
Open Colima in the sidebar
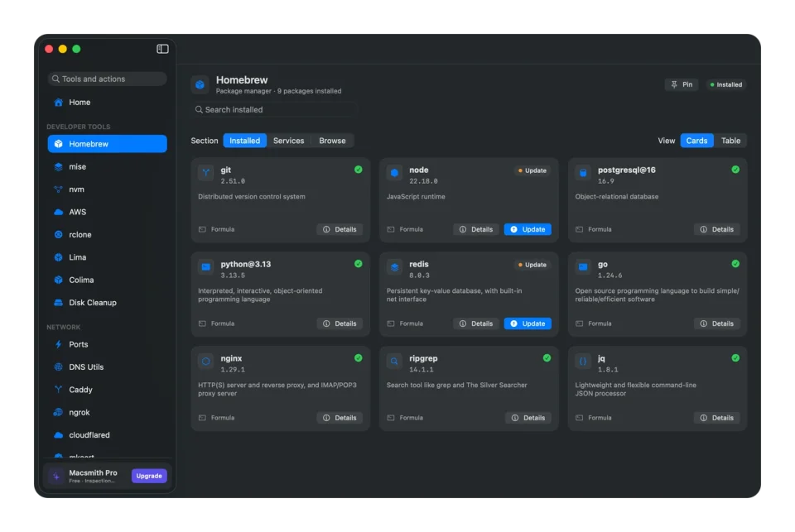point(107,280)
